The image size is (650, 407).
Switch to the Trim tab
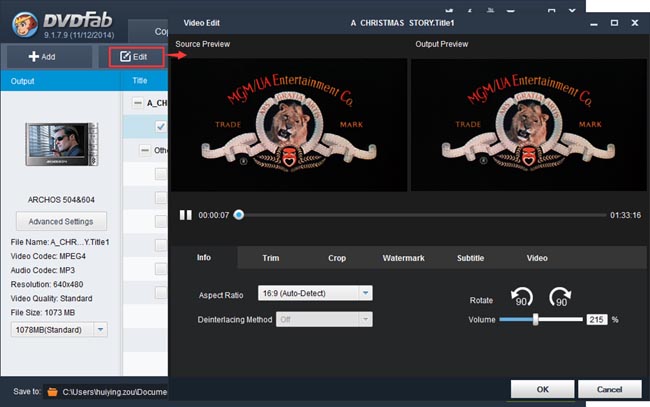tap(271, 258)
